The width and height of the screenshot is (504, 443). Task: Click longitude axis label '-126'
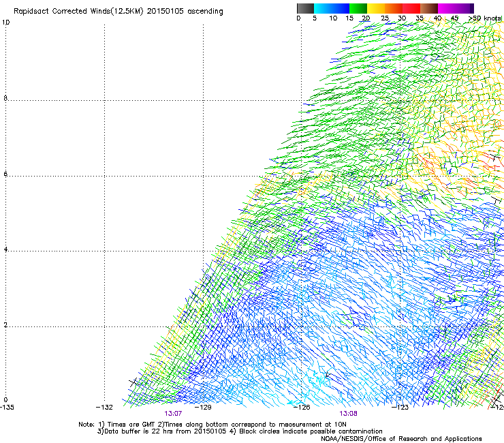(x=302, y=407)
